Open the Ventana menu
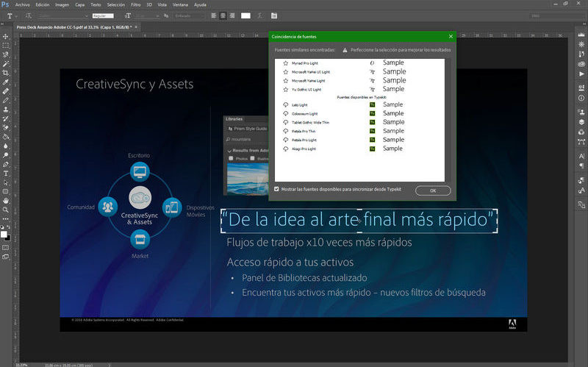The width and height of the screenshot is (588, 367). coord(180,5)
